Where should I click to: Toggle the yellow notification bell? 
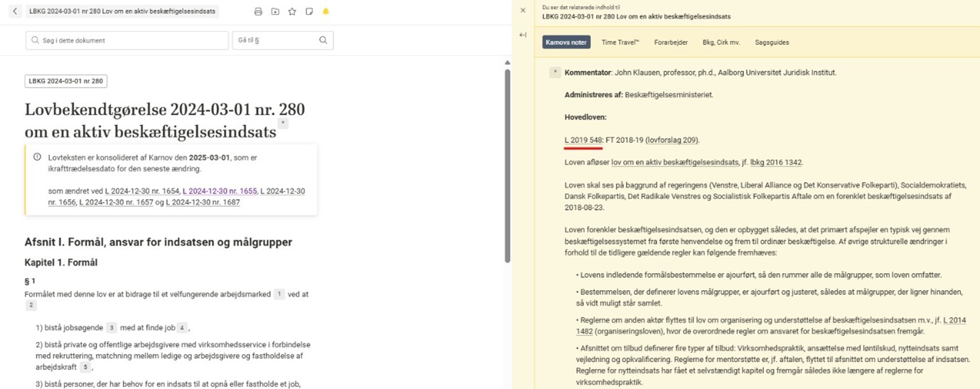(325, 12)
